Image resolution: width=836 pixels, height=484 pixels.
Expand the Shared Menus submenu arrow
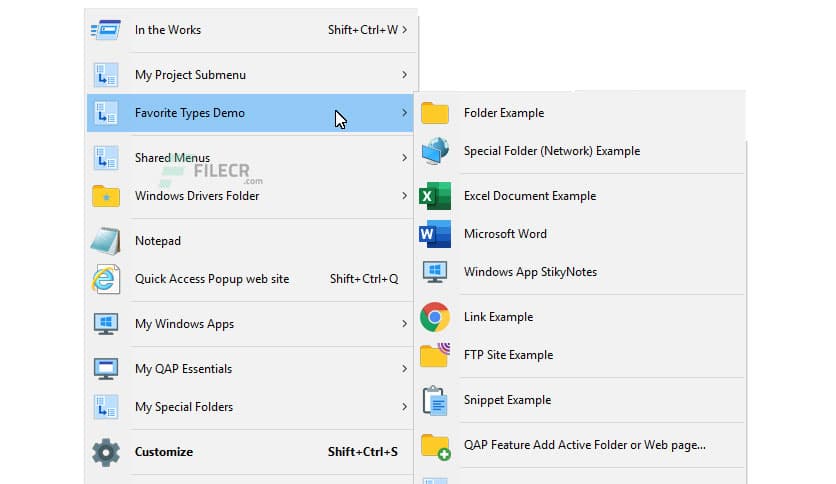(405, 158)
